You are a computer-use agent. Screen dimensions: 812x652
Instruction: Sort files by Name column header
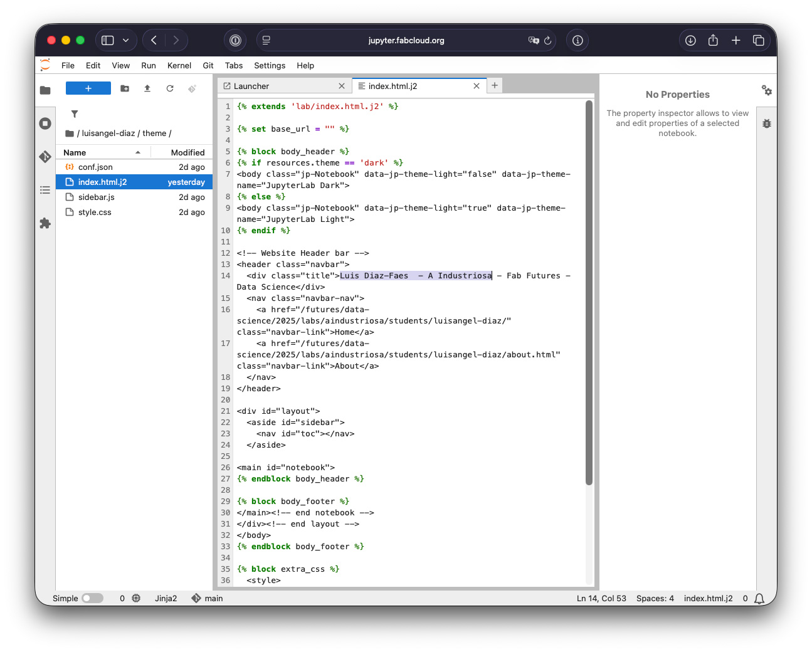click(75, 152)
